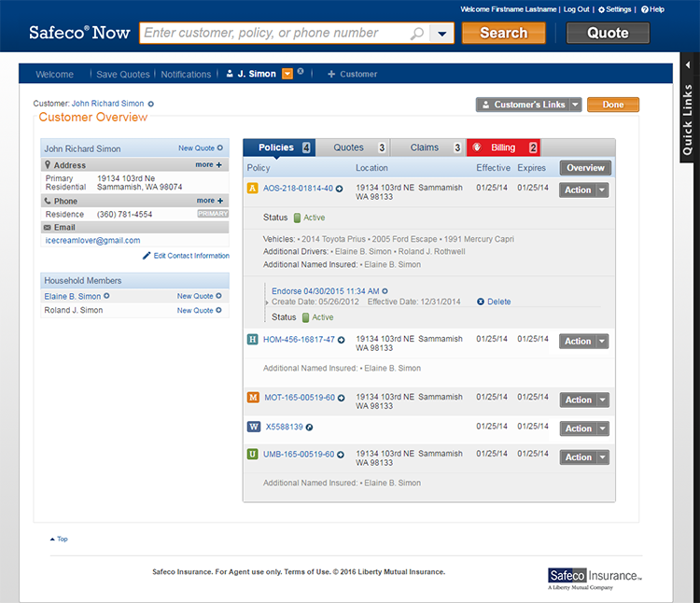Click the magnifying glass icon in search box

416,33
